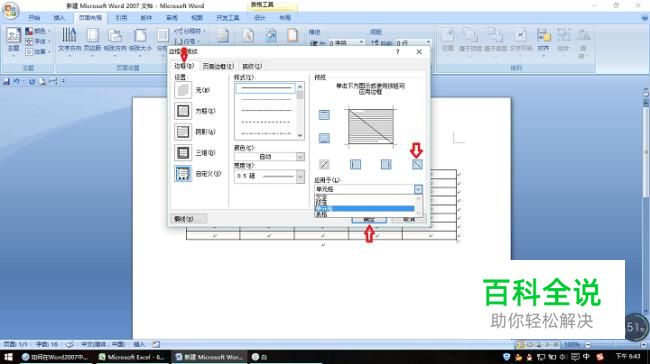The width and height of the screenshot is (650, 364).
Task: Toggle 插入 insert mode in status bar
Action: (139, 344)
